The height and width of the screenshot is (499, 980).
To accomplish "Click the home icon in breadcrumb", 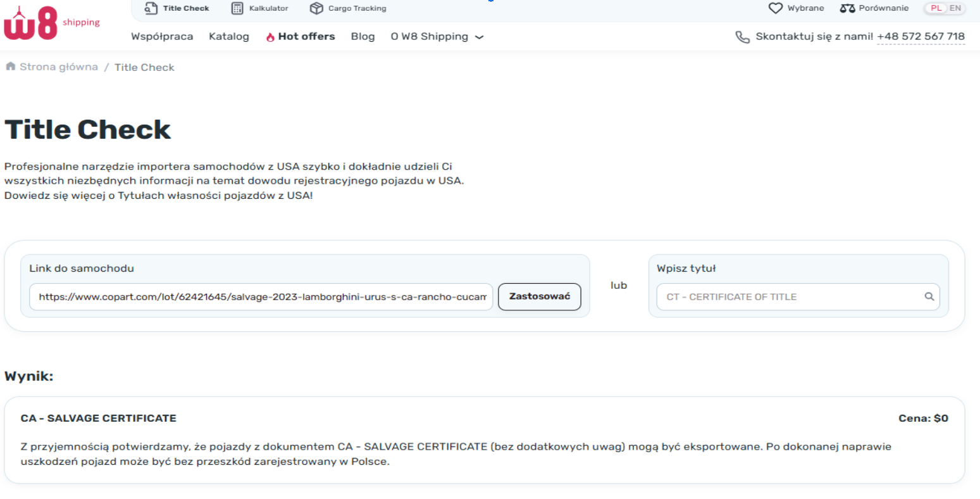I will 10,66.
